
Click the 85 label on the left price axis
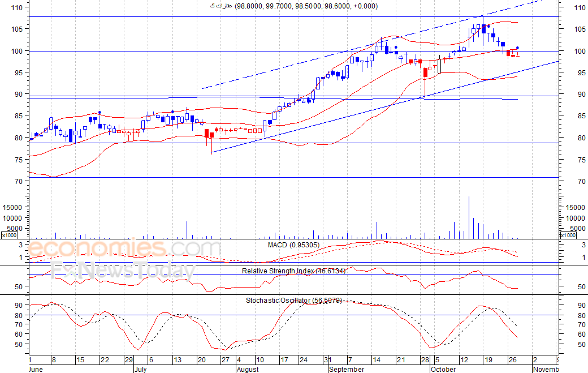19,116
